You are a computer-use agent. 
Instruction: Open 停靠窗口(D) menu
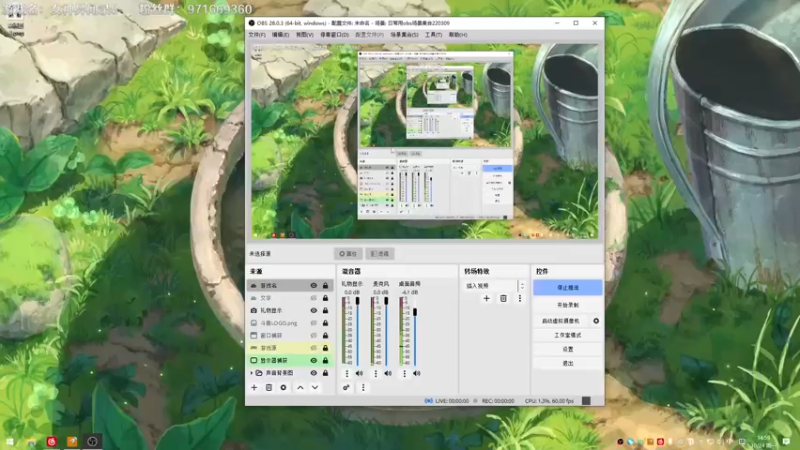coord(334,35)
